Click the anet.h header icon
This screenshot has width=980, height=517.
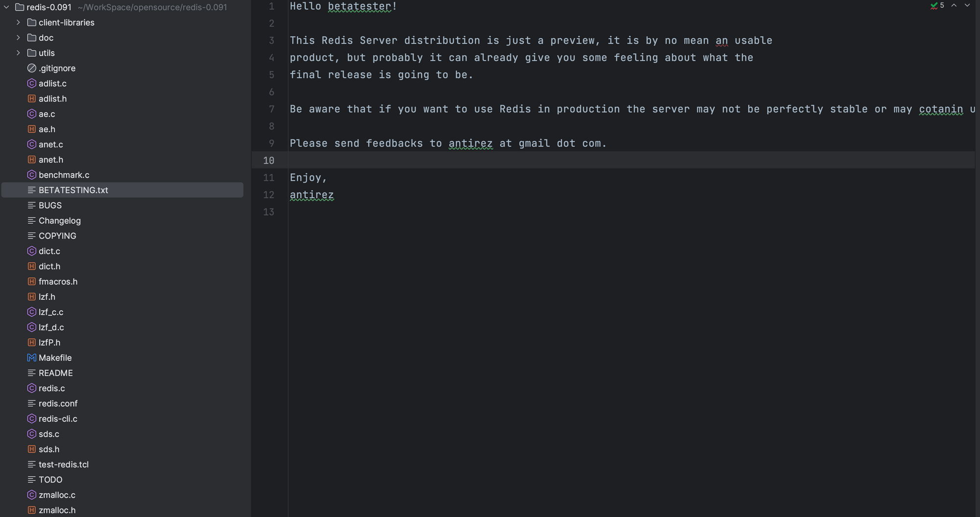[x=32, y=160]
